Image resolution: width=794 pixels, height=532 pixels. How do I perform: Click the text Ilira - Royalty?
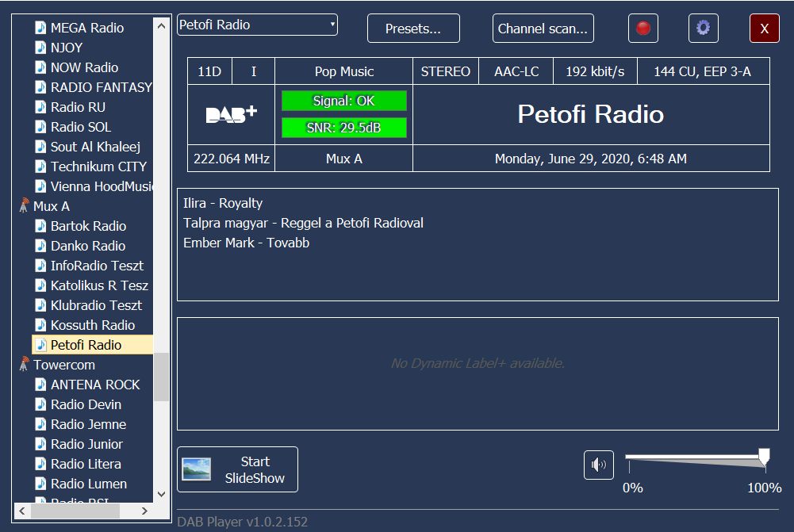pyautogui.click(x=223, y=203)
